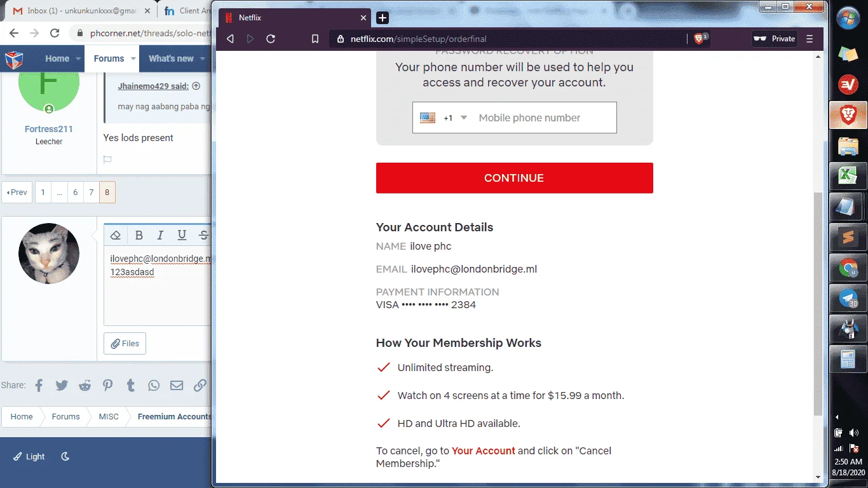Toggle italic formatting in the reply editor
868x488 pixels.
point(160,235)
